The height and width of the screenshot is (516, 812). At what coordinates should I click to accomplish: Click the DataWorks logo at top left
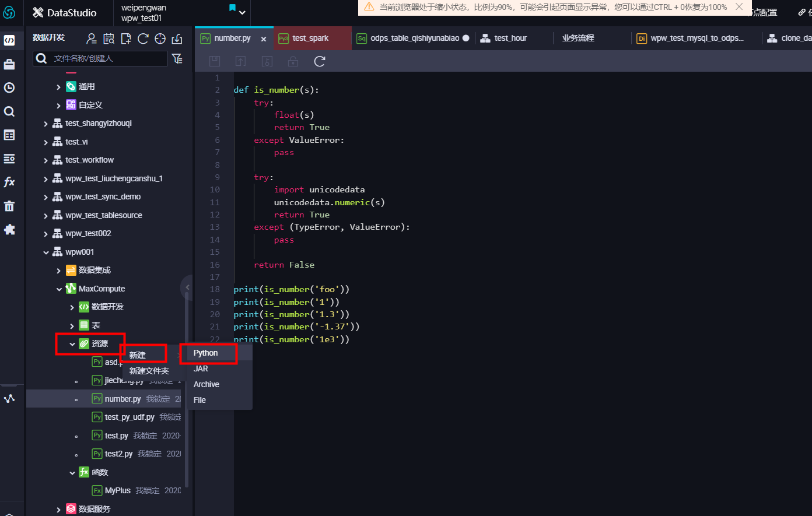(x=9, y=12)
